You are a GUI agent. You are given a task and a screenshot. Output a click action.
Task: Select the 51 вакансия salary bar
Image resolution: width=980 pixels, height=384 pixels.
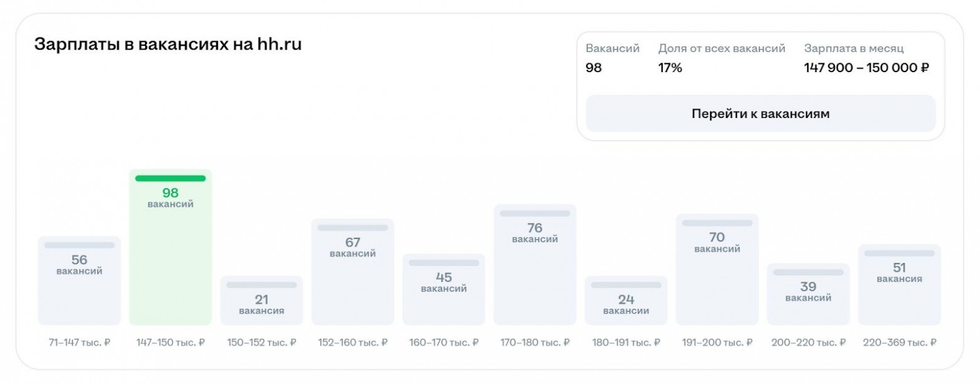click(899, 284)
